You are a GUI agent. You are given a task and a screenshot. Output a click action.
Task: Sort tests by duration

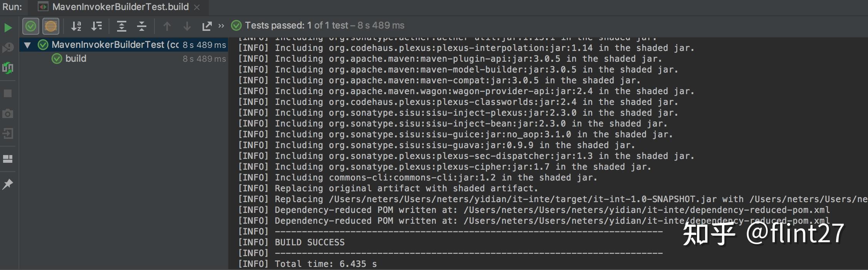click(96, 26)
